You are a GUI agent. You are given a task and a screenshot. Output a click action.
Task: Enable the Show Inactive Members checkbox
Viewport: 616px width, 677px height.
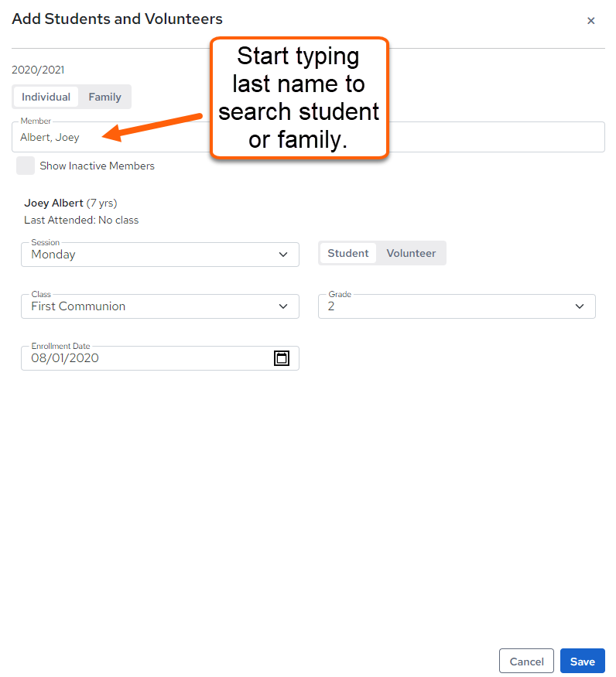pos(26,166)
